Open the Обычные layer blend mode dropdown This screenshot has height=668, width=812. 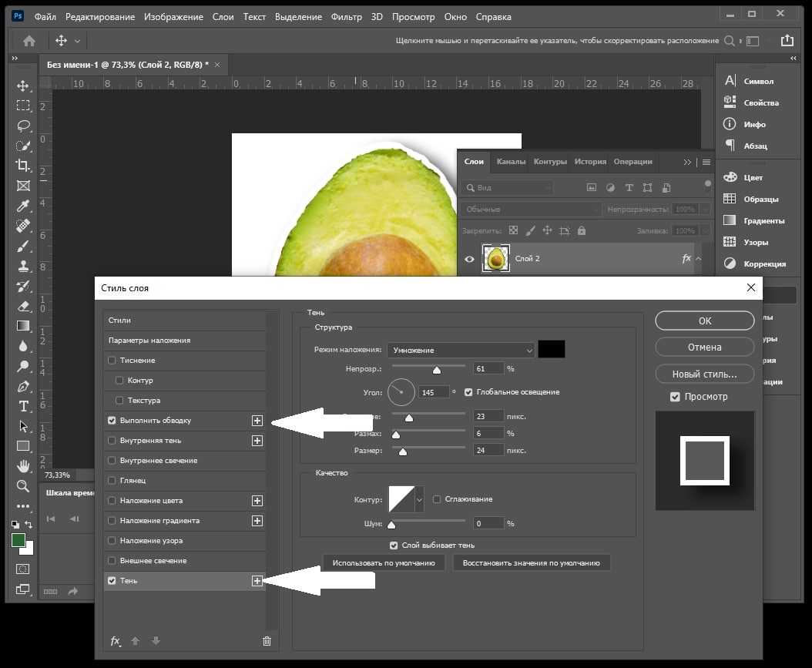(532, 210)
